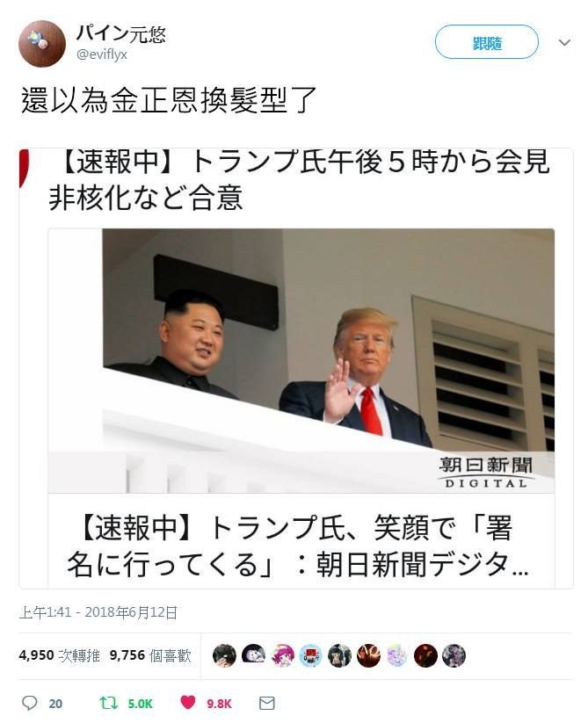Open the パイン元悠 display name
Viewport: 588px width, 723px height.
click(x=120, y=33)
